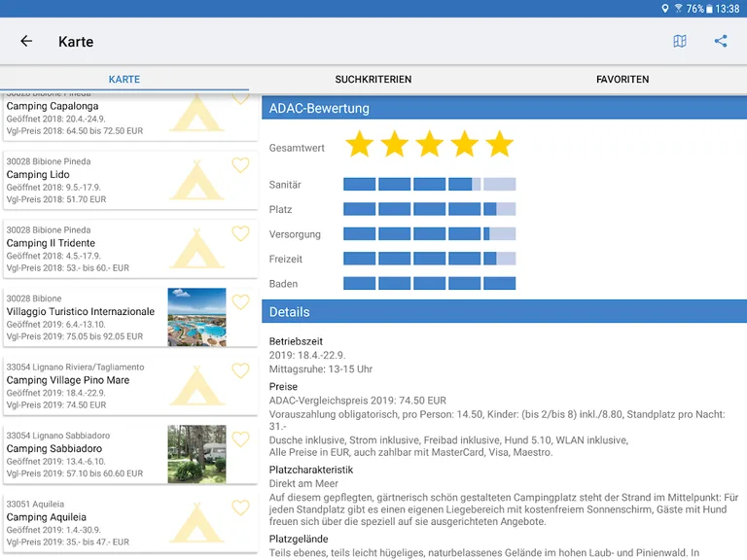747x560 pixels.
Task: Open Villaggio Turistico Internazionale pool photo
Action: click(x=196, y=317)
